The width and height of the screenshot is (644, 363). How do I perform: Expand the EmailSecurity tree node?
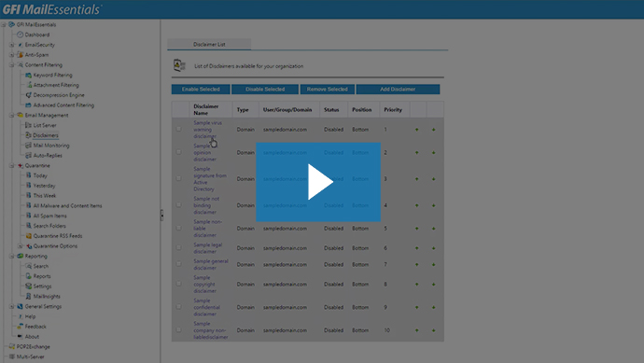coord(11,45)
